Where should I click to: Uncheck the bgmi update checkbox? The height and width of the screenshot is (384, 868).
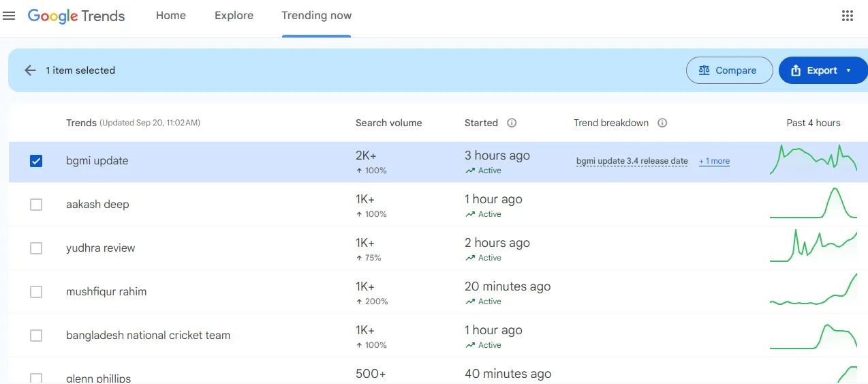[36, 161]
